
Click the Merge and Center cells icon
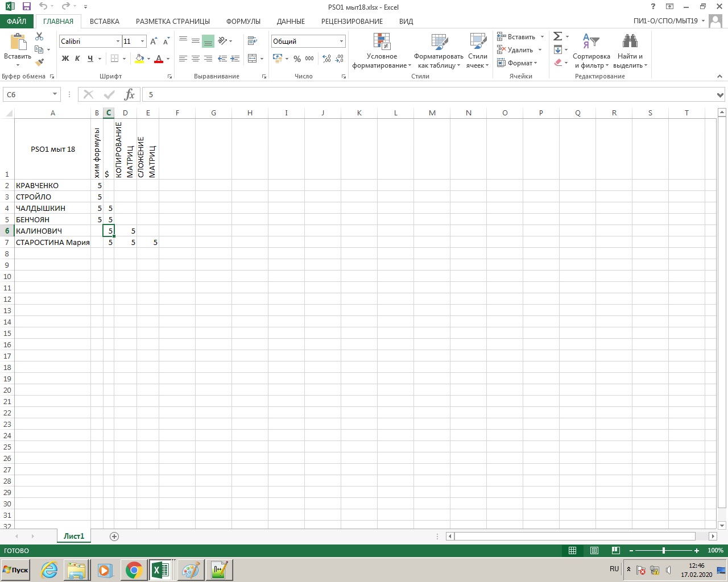coord(253,59)
